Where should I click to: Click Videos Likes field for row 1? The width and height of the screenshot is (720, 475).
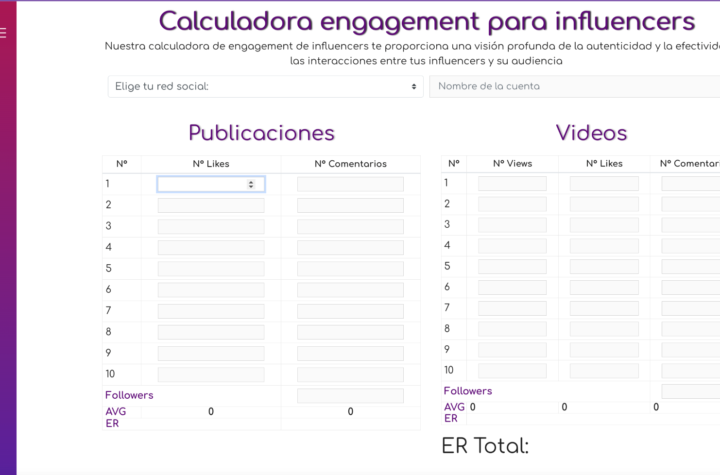(x=604, y=183)
